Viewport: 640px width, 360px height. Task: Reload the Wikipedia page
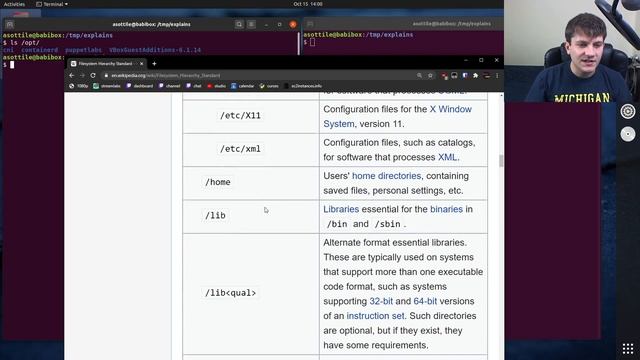point(93,76)
